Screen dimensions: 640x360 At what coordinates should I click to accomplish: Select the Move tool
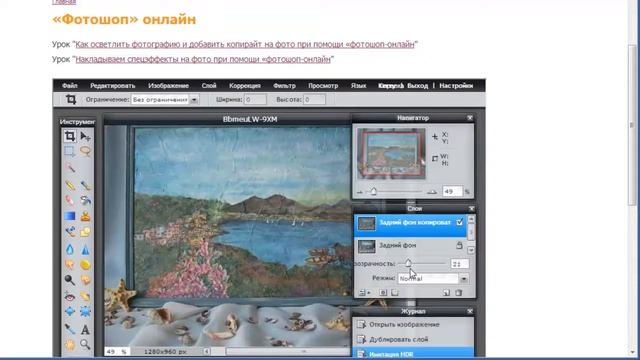click(85, 136)
